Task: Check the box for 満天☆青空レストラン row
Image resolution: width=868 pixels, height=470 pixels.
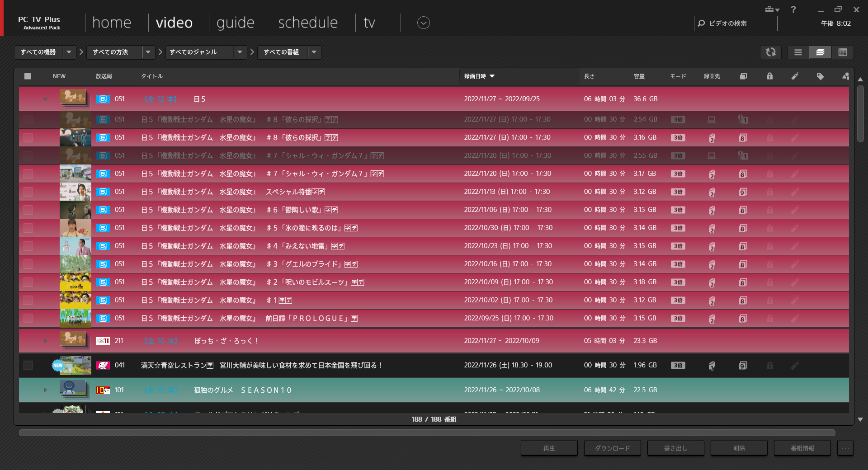Action: 28,365
